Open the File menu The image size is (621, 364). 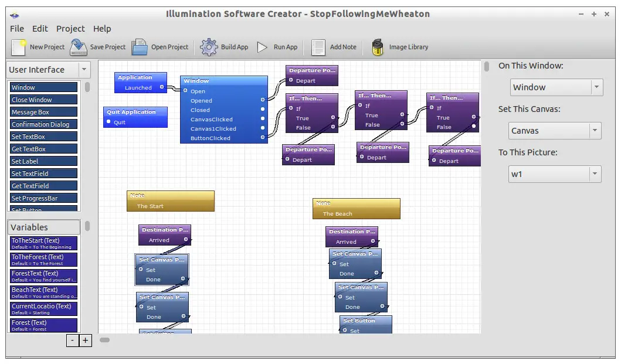(x=17, y=29)
